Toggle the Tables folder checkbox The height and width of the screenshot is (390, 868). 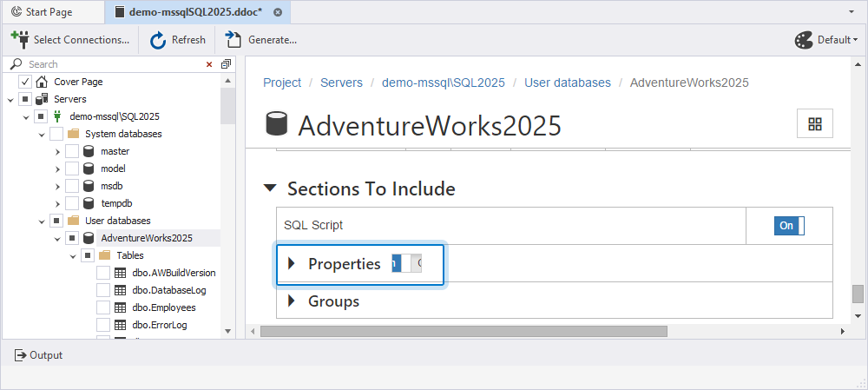(88, 255)
